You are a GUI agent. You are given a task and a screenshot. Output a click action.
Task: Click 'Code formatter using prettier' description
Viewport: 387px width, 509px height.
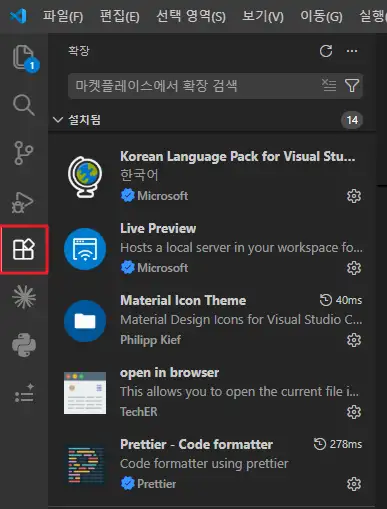click(204, 464)
